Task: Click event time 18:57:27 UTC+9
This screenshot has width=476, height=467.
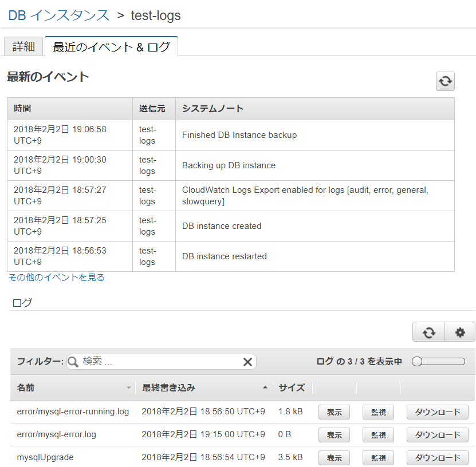Action: (x=60, y=196)
